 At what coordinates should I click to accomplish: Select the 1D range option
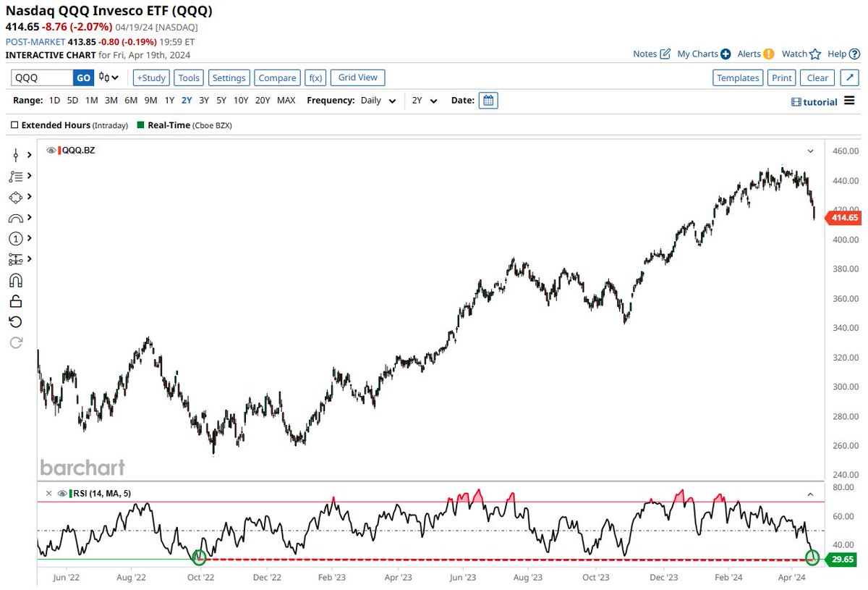pos(55,101)
